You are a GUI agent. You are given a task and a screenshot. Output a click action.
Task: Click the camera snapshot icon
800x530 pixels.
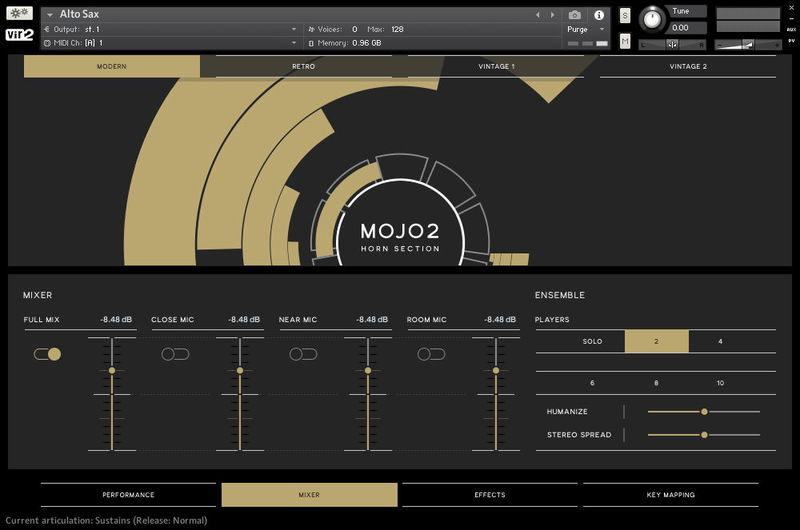click(575, 15)
